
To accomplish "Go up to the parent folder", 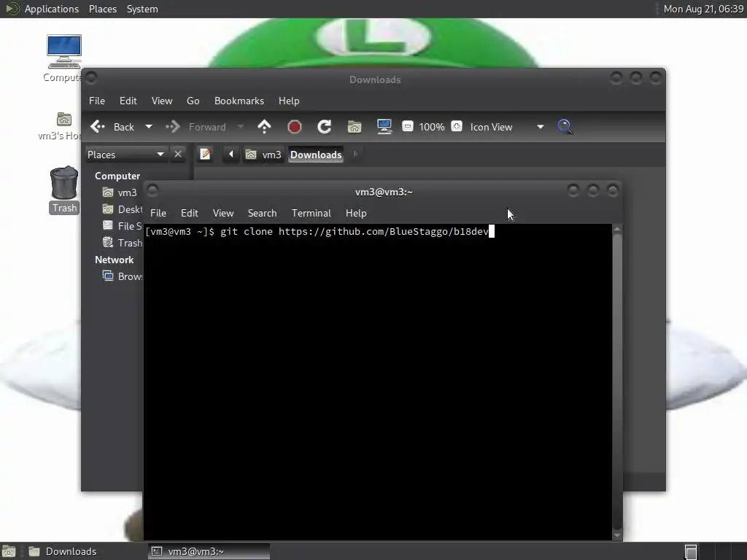I will coord(264,127).
